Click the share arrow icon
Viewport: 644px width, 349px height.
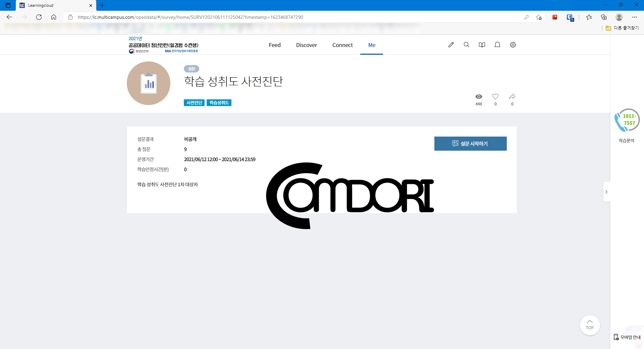[512, 96]
